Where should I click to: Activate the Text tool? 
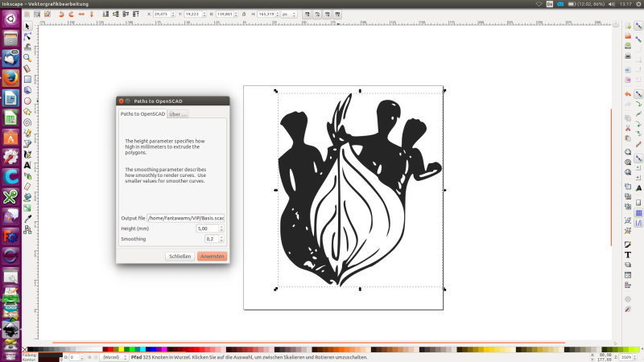[x=27, y=165]
